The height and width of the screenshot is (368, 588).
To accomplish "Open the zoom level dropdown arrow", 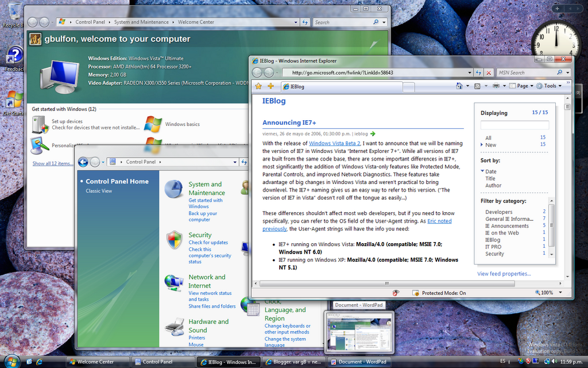I will pos(560,293).
